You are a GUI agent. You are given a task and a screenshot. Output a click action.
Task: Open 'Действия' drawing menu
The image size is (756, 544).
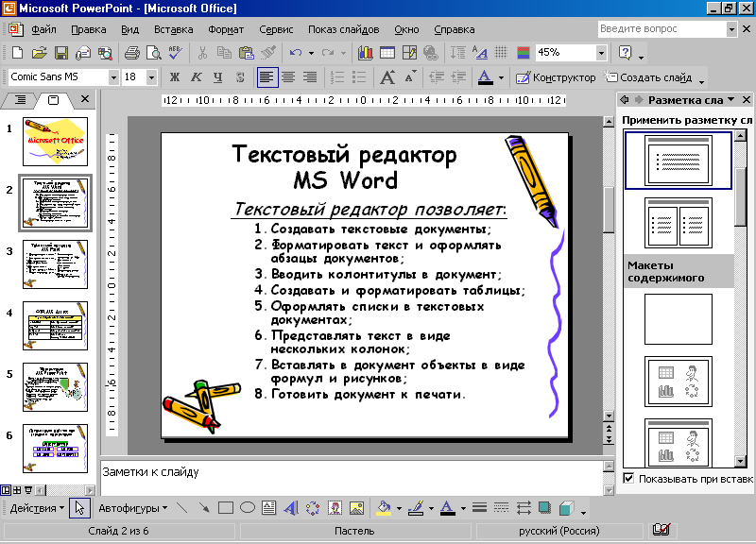click(x=37, y=508)
